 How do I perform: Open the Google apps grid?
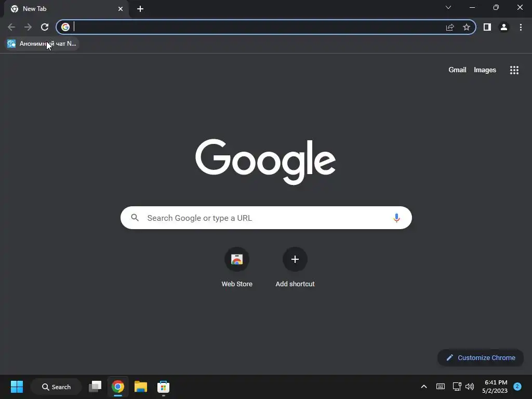(x=514, y=70)
